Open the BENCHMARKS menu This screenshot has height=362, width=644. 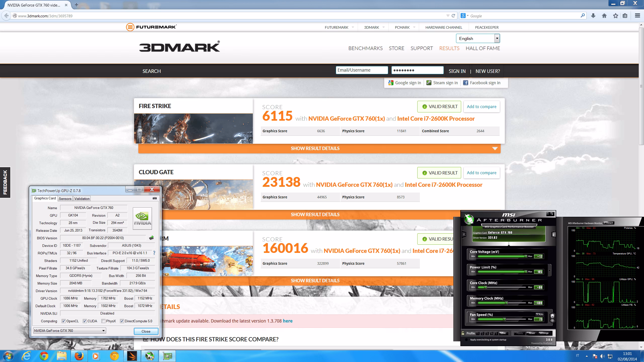pos(365,48)
